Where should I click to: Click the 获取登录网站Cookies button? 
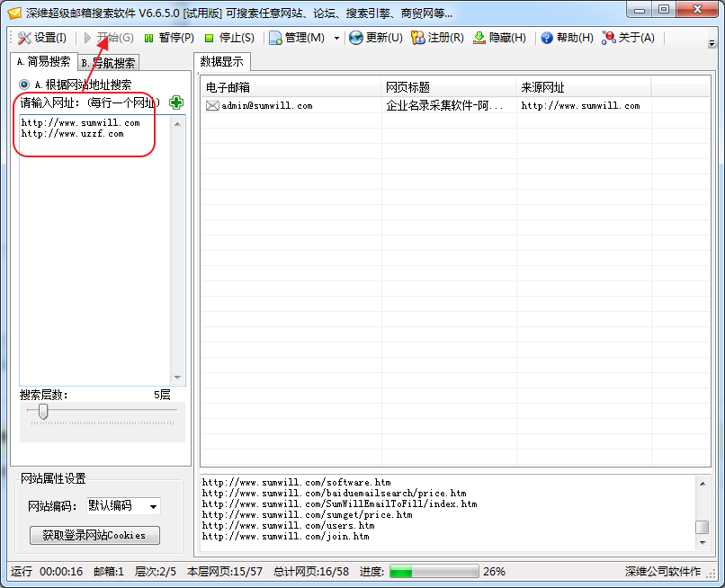coord(94,535)
